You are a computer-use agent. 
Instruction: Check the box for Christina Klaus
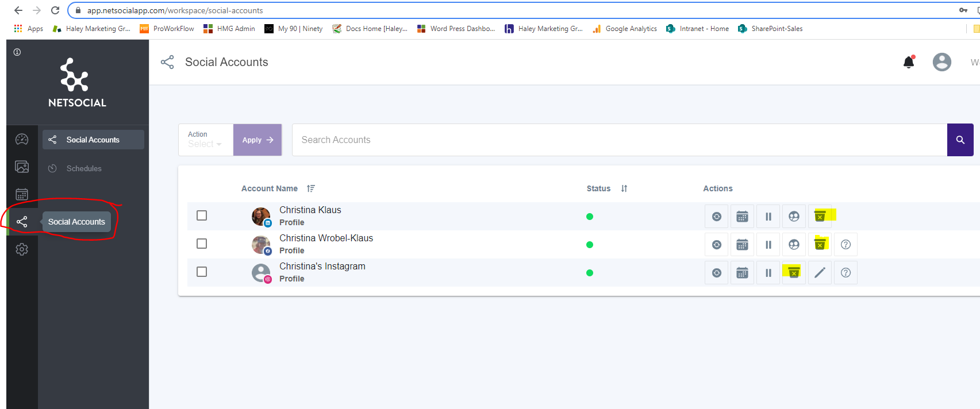pos(202,215)
